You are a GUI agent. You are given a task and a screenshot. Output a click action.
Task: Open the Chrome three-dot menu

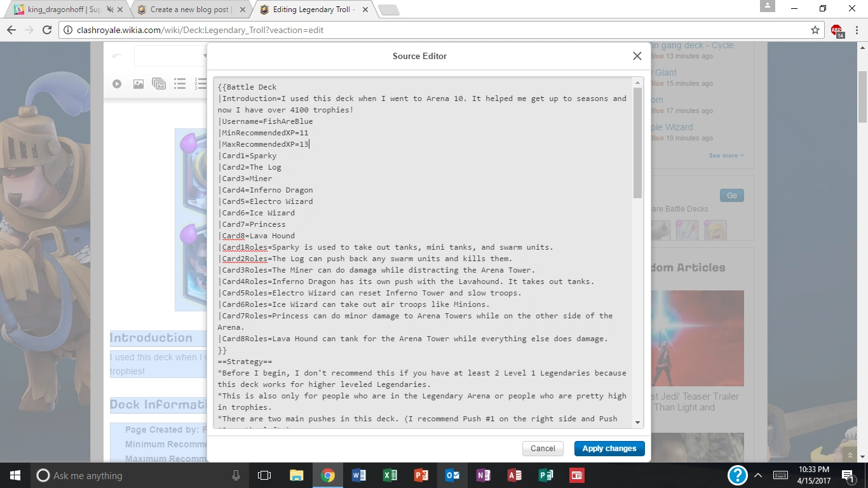[857, 30]
